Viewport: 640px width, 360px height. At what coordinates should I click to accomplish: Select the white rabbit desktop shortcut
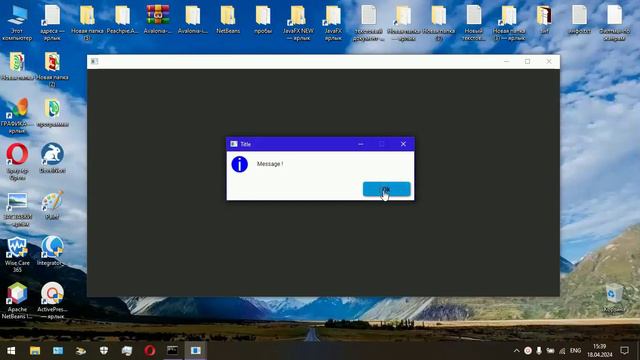click(x=52, y=158)
